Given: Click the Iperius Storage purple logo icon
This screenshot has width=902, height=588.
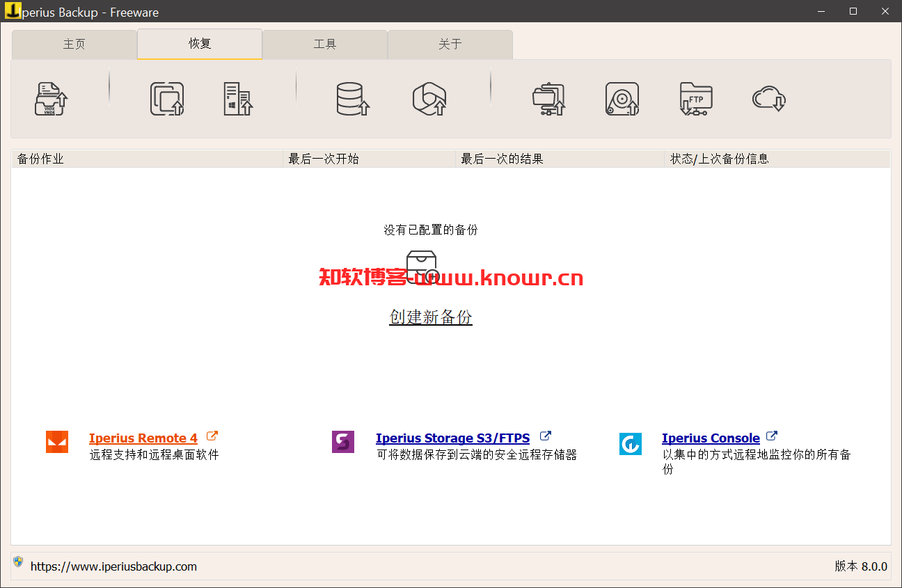Looking at the screenshot, I should click(x=343, y=442).
